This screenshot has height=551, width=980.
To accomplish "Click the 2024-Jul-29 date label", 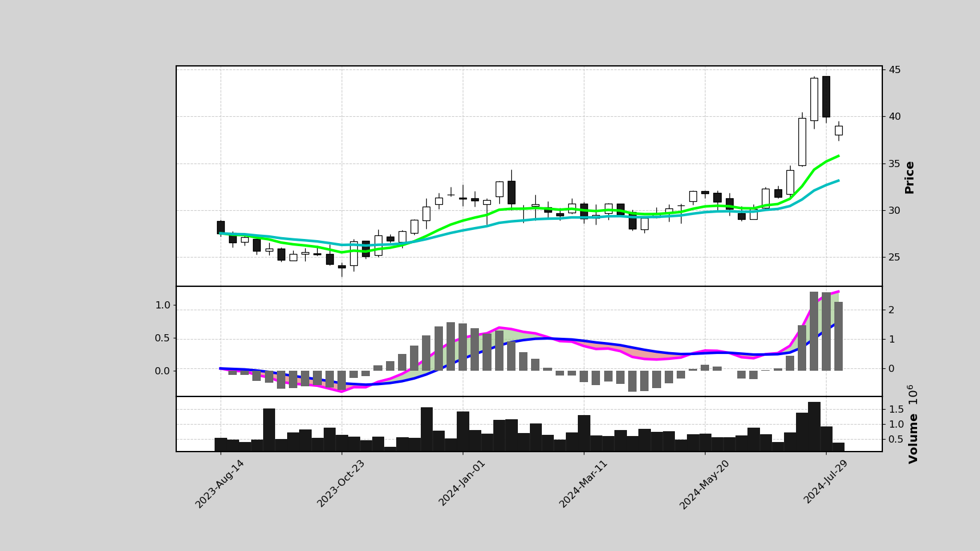I will (x=826, y=482).
